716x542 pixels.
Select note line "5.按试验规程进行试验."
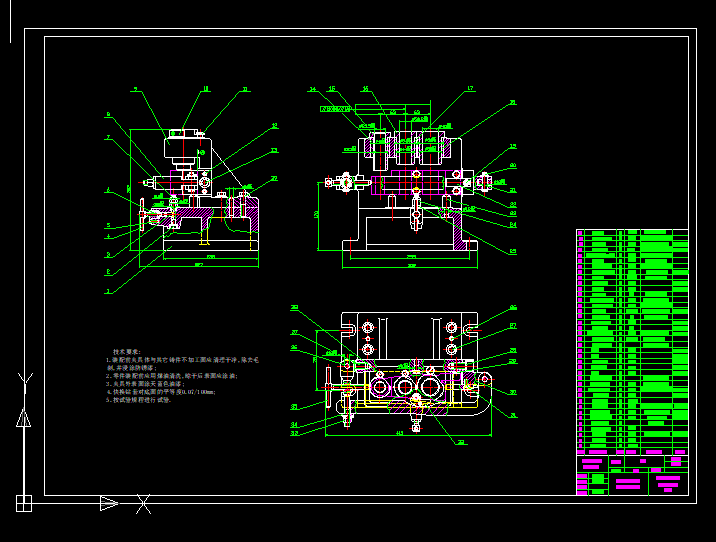[x=139, y=400]
